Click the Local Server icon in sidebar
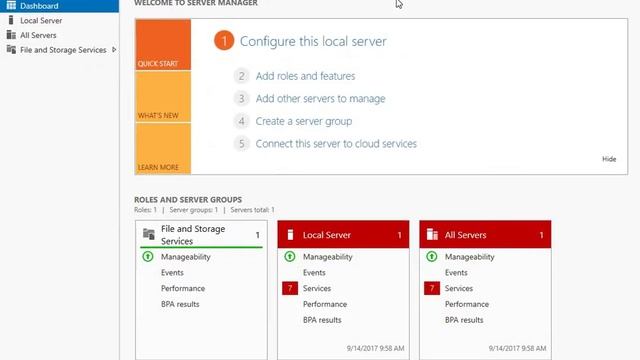This screenshot has height=360, width=640. [x=11, y=20]
